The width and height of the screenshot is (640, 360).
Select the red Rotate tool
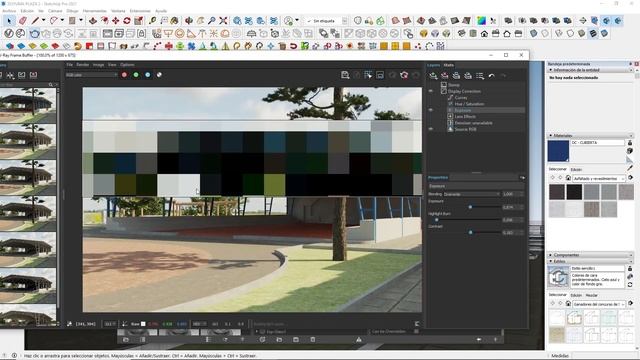[x=127, y=20]
